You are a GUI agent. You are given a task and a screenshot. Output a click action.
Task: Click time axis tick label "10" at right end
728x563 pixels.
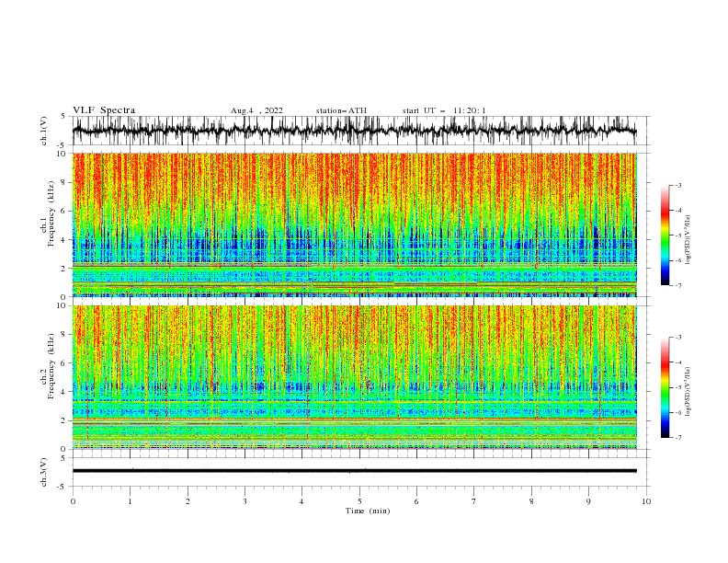tap(646, 501)
